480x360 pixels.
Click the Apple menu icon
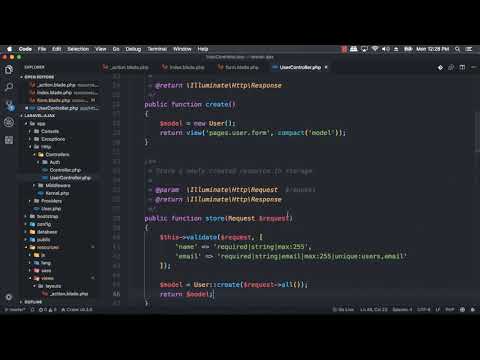pos(9,49)
